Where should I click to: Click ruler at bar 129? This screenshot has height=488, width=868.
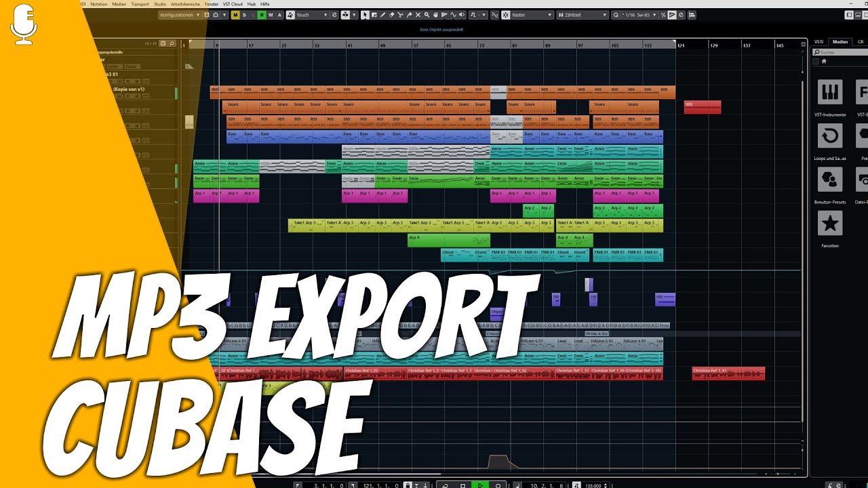pos(713,45)
